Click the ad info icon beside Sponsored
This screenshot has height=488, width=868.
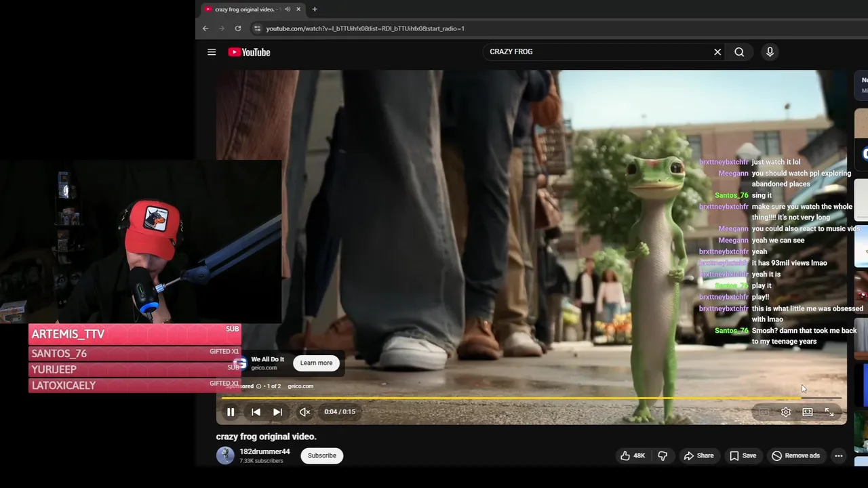(258, 386)
